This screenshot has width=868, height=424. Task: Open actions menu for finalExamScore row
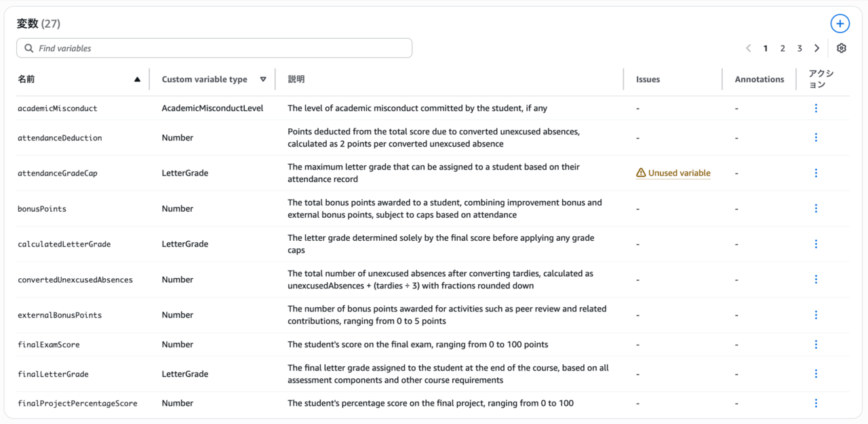point(816,345)
